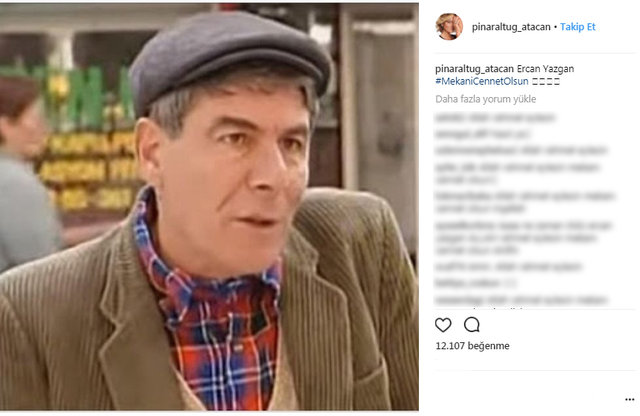The height and width of the screenshot is (416, 640).
Task: Click the main post photo of the man
Action: click(x=209, y=207)
